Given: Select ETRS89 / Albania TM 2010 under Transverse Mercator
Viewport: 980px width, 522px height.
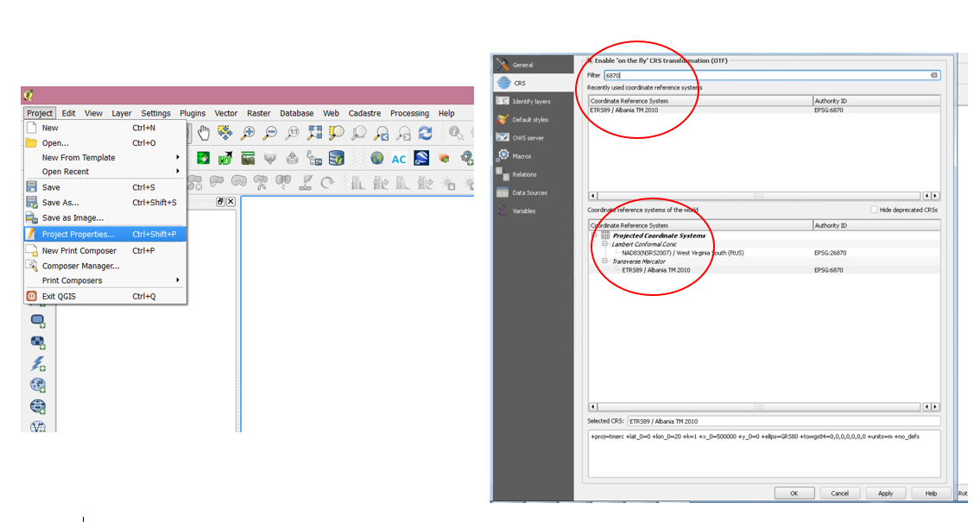Looking at the screenshot, I should pos(764,270).
